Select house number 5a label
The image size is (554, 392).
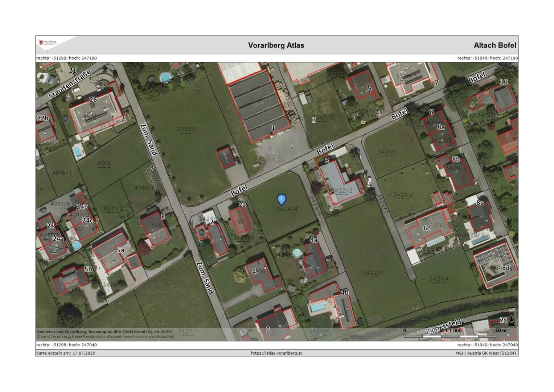coord(120,250)
